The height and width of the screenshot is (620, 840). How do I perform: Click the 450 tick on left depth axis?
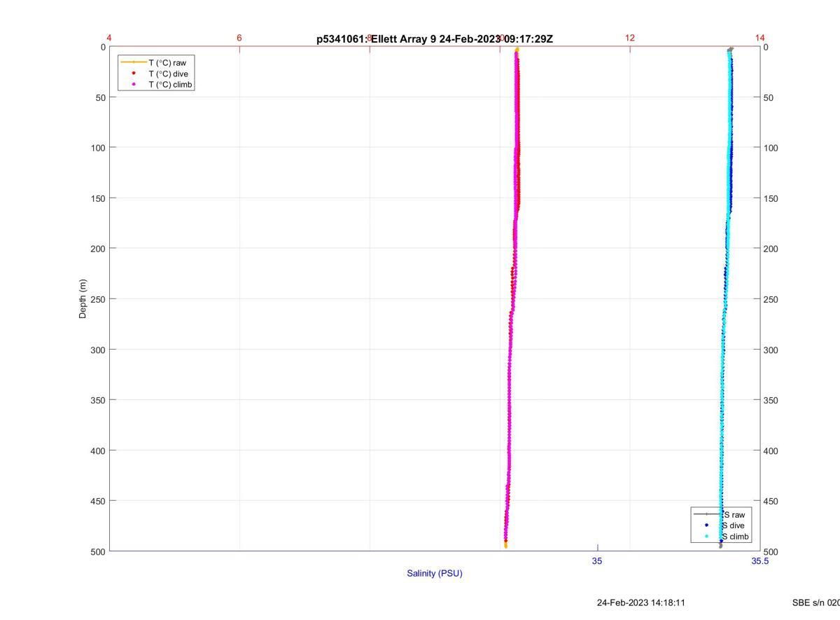(98, 501)
